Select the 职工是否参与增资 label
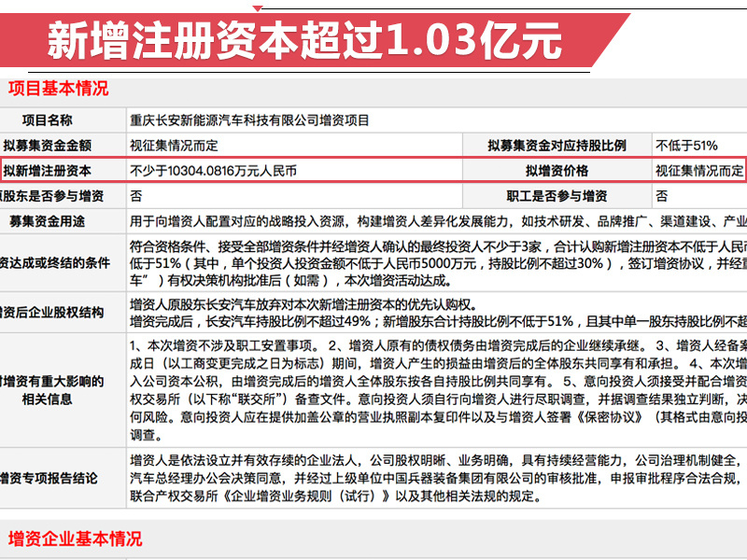 (x=557, y=196)
